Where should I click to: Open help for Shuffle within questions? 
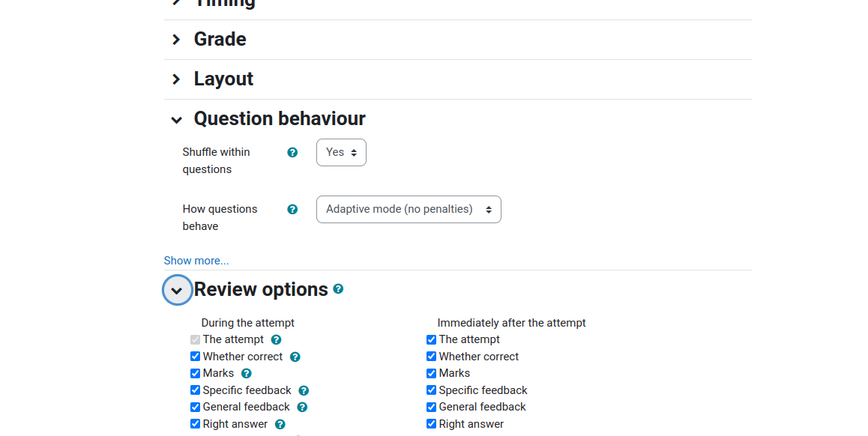click(292, 152)
